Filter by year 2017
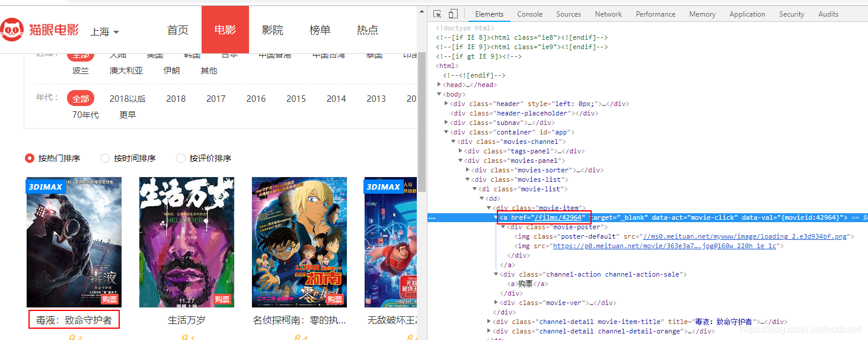Viewport: 868px width, 340px height. (x=216, y=99)
